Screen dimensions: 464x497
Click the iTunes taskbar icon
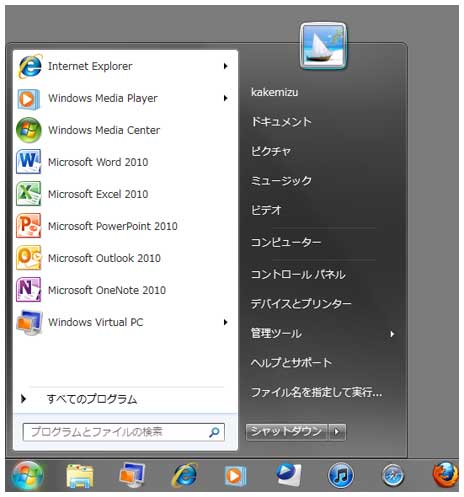click(x=340, y=475)
